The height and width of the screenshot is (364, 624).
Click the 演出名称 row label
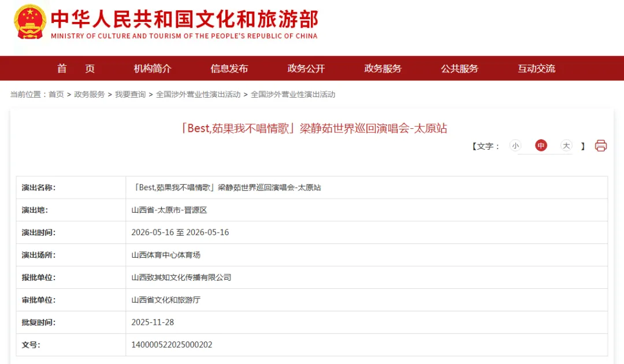(39, 188)
